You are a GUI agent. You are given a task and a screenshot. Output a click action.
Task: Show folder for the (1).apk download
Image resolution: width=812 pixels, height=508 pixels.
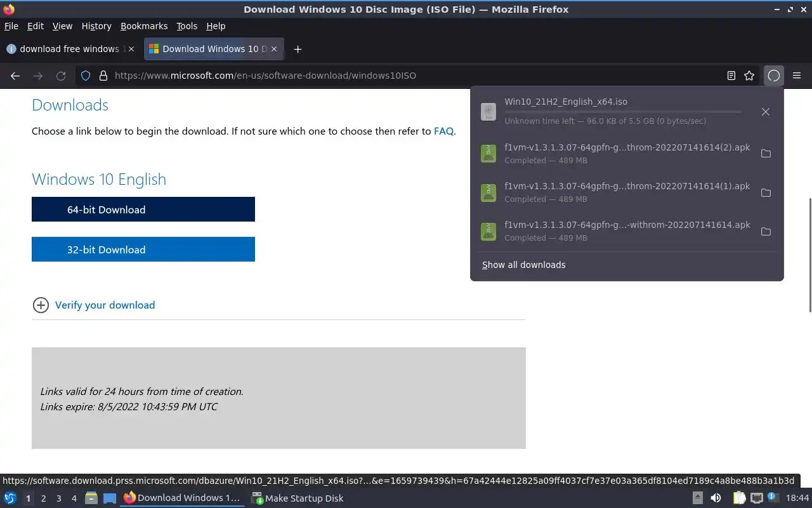[x=766, y=192]
